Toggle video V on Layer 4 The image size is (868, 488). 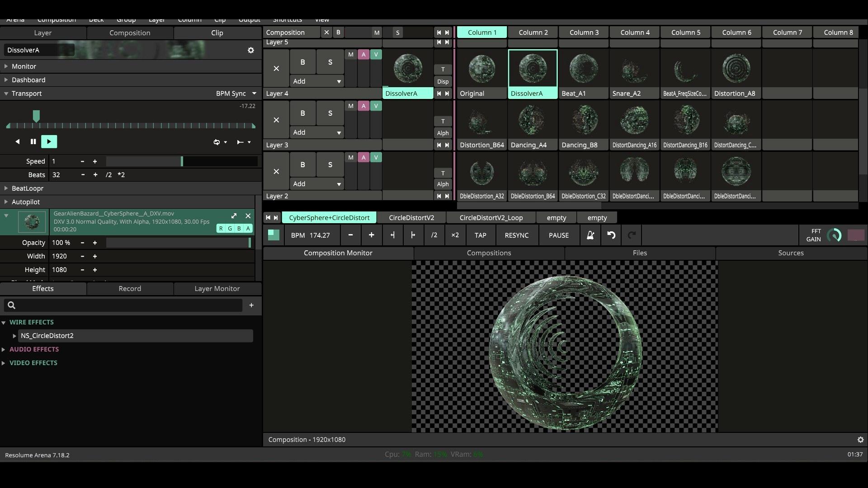coord(376,55)
